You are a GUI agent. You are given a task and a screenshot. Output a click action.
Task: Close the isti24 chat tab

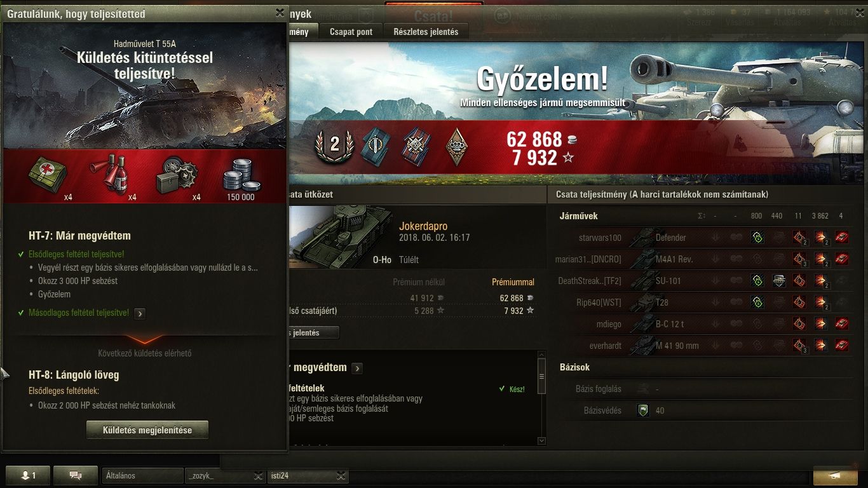click(x=341, y=475)
